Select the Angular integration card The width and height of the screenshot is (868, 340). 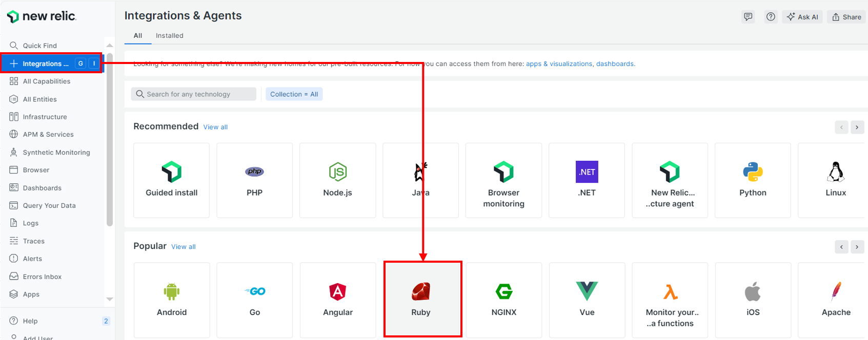(x=338, y=300)
